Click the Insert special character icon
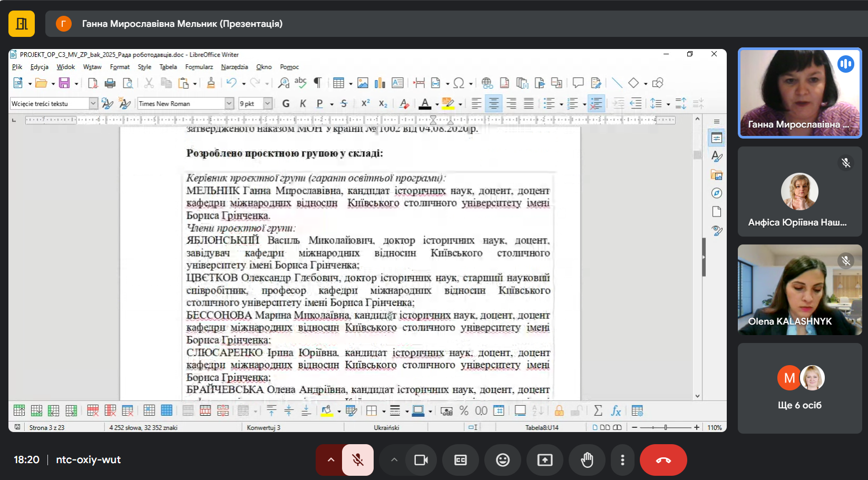The image size is (868, 480). click(x=459, y=83)
